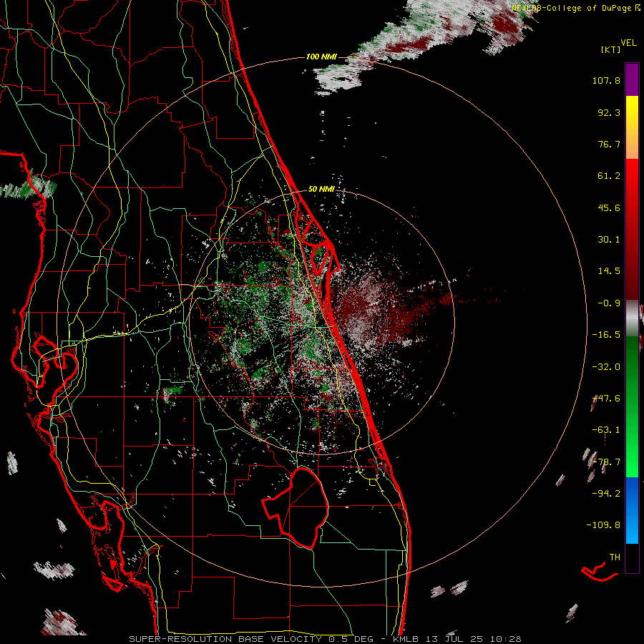Click the 107.8 velocity legend value
Image resolution: width=644 pixels, height=644 pixels.
pyautogui.click(x=606, y=80)
